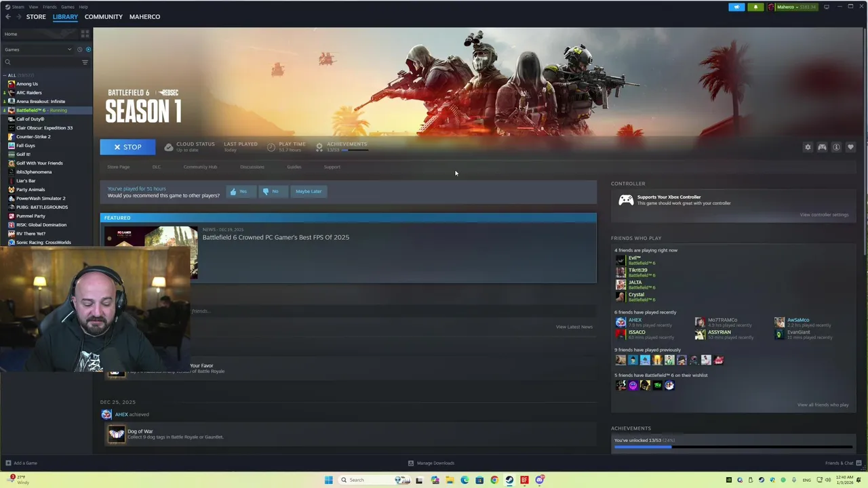Select ARC Raiders in library
Screen dimensions: 868x488
[28, 93]
